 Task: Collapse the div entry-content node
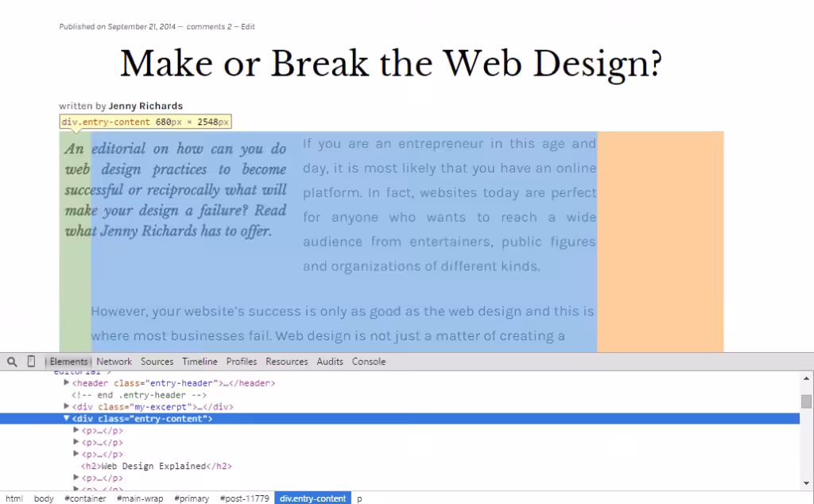click(67, 419)
